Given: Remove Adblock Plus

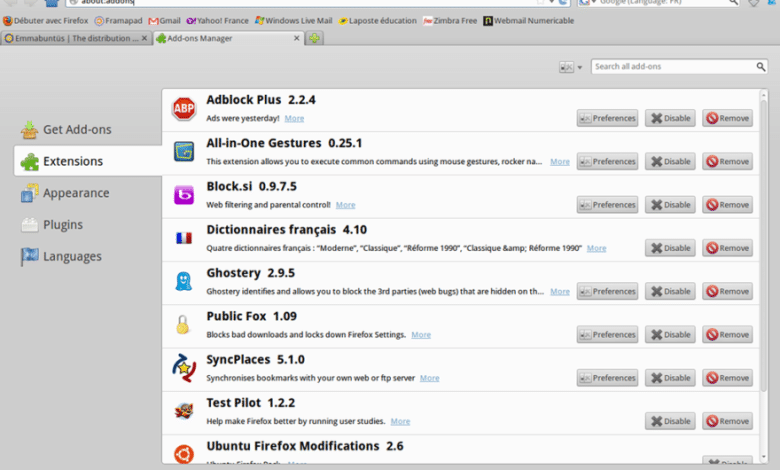Looking at the screenshot, I should point(727,118).
